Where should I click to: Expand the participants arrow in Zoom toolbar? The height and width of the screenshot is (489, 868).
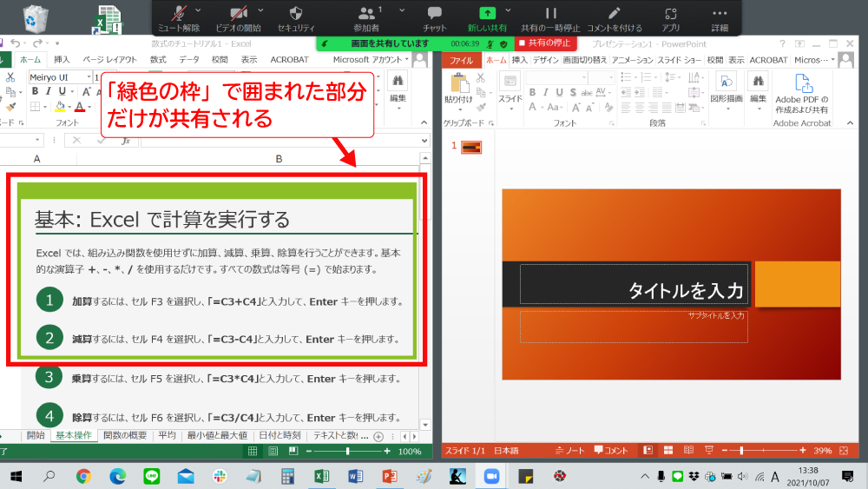(x=380, y=10)
